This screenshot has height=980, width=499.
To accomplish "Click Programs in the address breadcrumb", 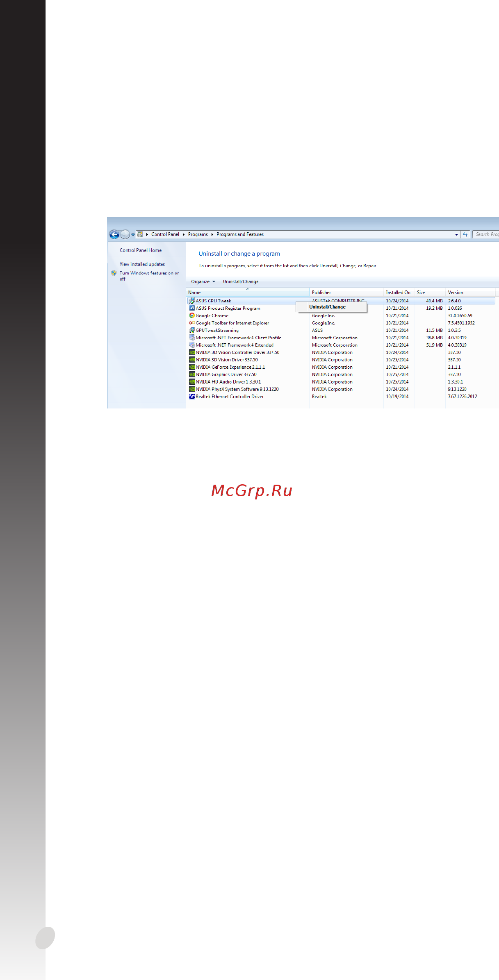I will (198, 234).
